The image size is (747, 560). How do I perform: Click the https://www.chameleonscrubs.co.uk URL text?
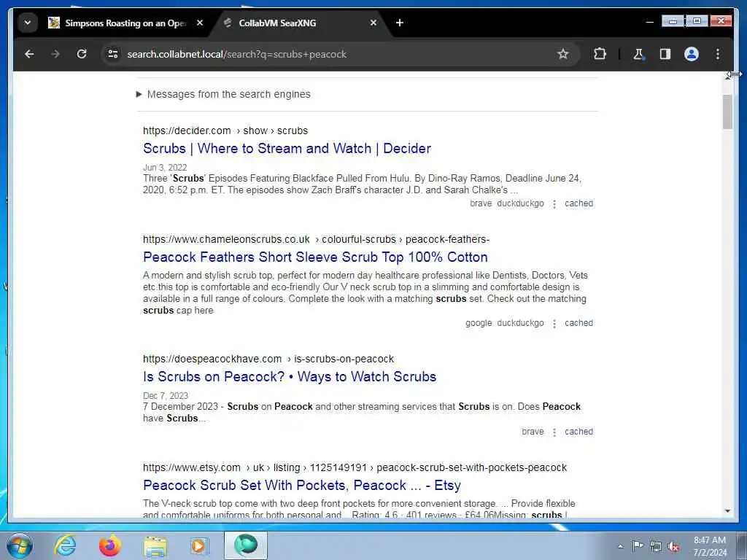226,239
